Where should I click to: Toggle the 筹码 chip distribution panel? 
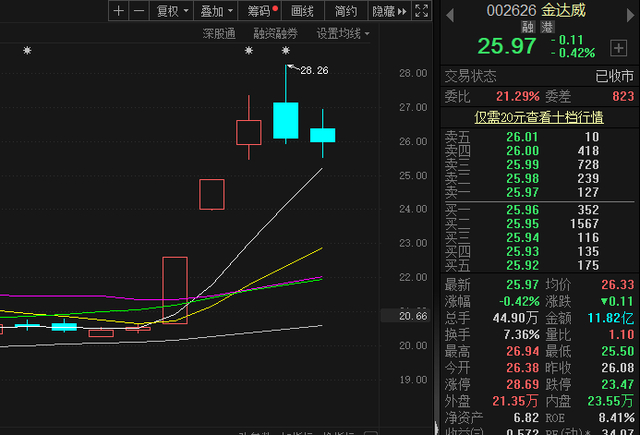260,11
